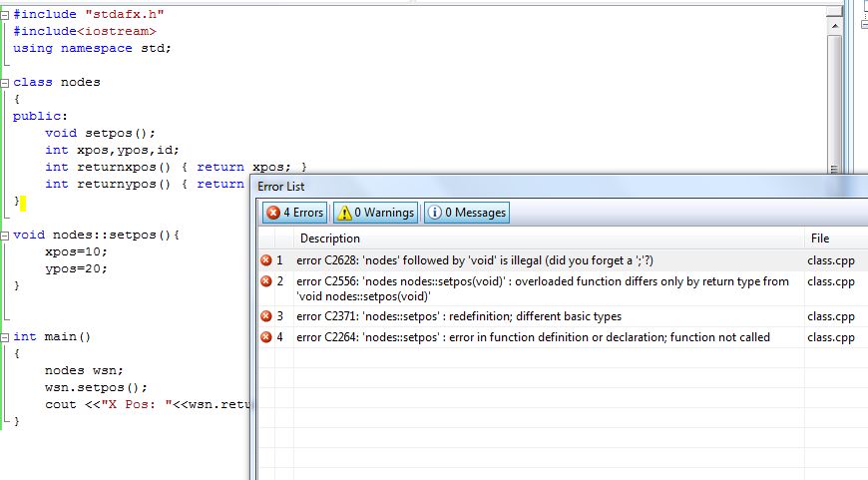Click the red error icon on row 4

(266, 337)
